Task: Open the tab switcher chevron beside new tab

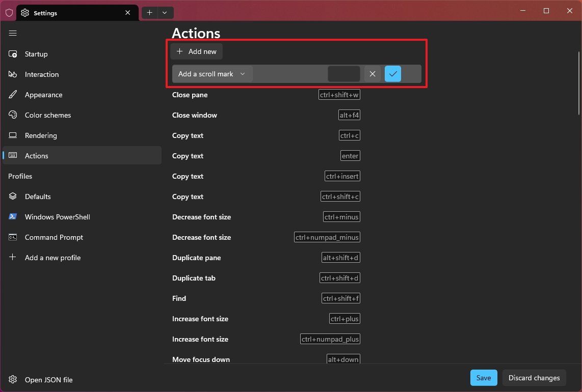Action: 164,12
